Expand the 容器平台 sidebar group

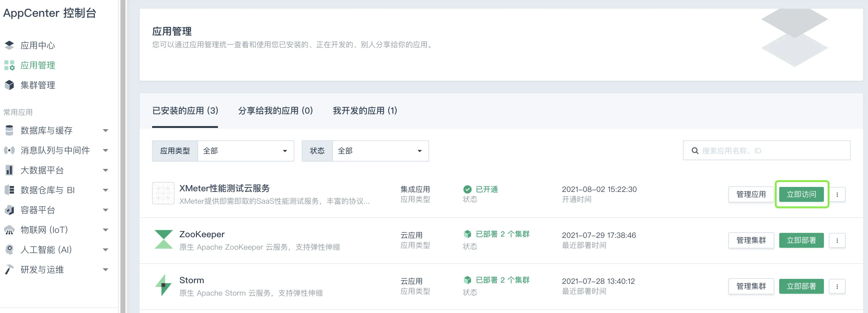coord(106,210)
